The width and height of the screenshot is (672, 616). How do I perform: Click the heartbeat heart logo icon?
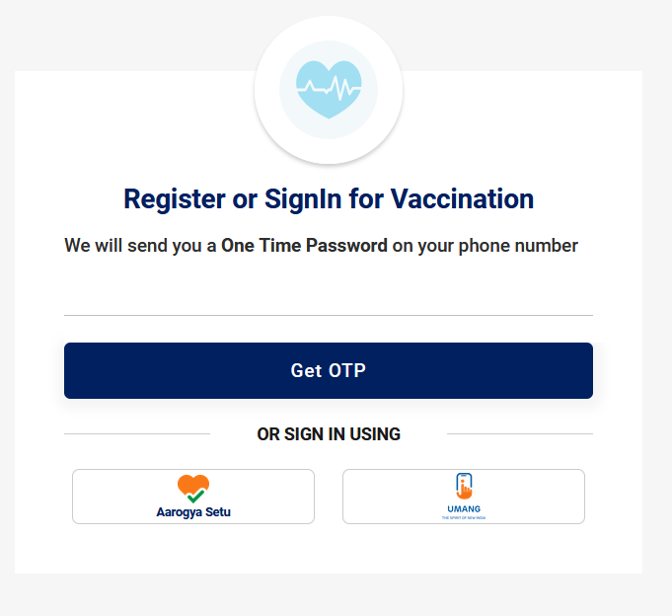[329, 89]
